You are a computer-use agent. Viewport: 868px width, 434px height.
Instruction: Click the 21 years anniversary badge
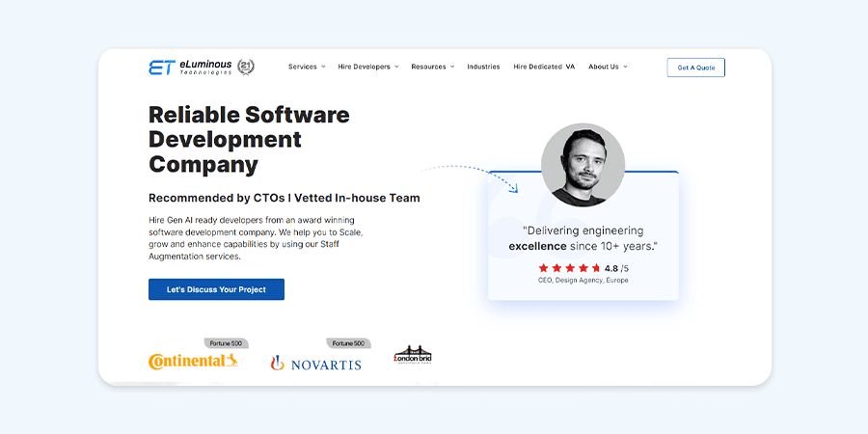[x=246, y=67]
